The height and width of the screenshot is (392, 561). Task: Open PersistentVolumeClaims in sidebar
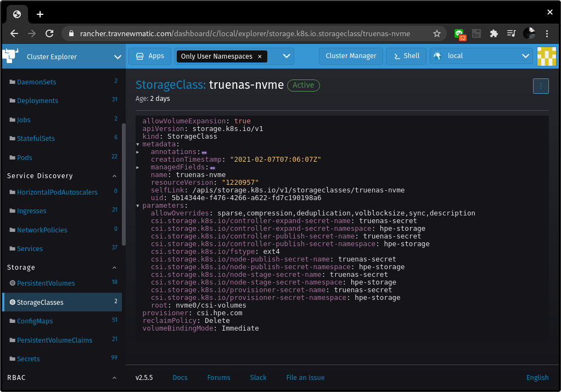(54, 340)
